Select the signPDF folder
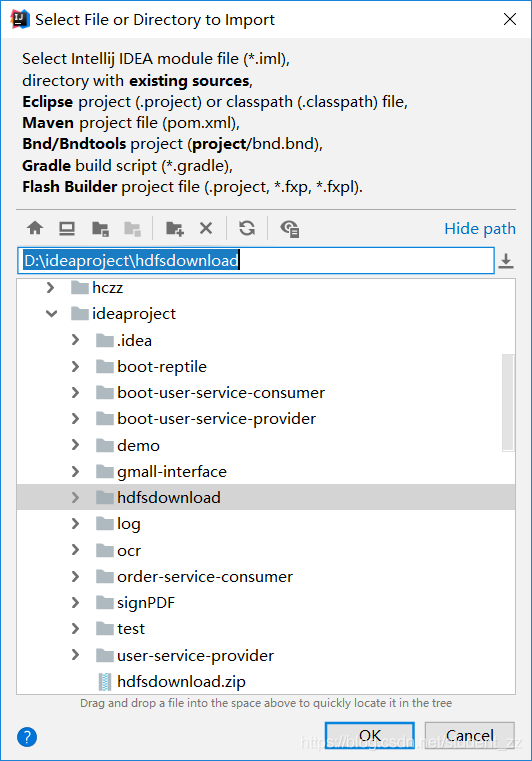The width and height of the screenshot is (532, 761). coord(146,602)
